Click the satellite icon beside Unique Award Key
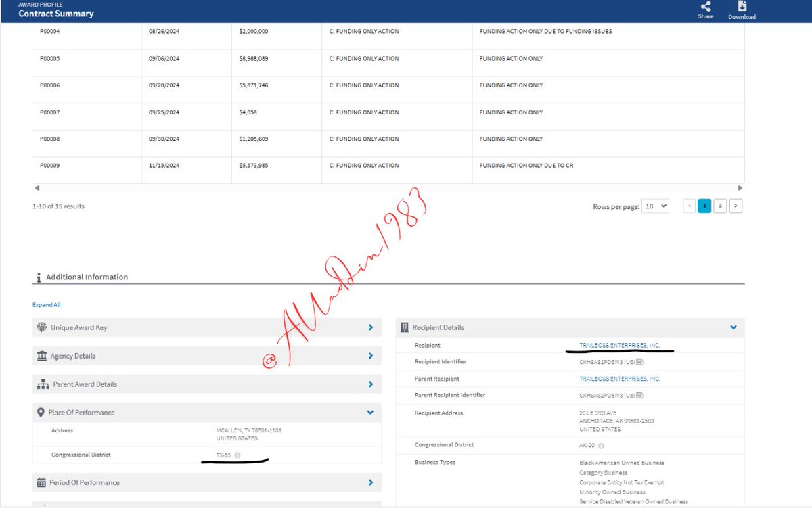This screenshot has width=812, height=508. 42,327
